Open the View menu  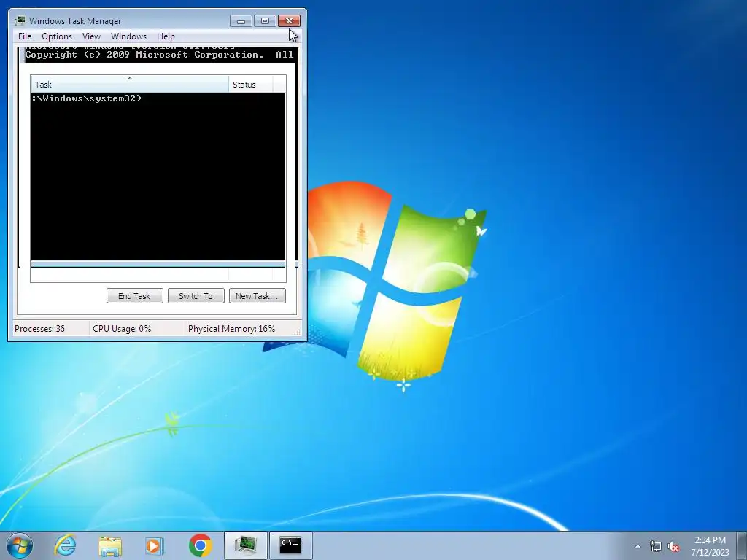pos(91,36)
